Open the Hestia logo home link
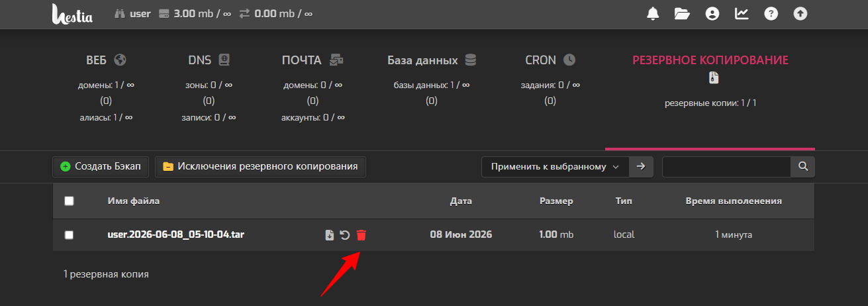Viewport: 868px width, 306px height. [x=72, y=14]
